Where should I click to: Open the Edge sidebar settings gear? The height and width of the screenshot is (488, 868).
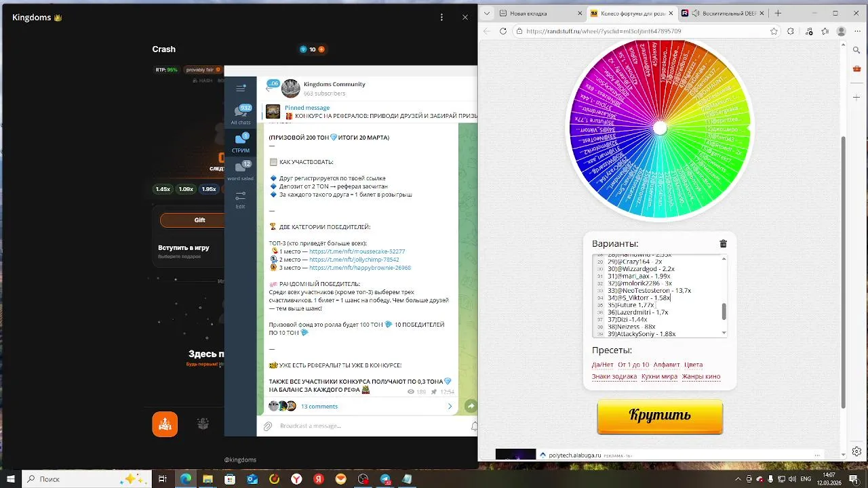tap(856, 451)
